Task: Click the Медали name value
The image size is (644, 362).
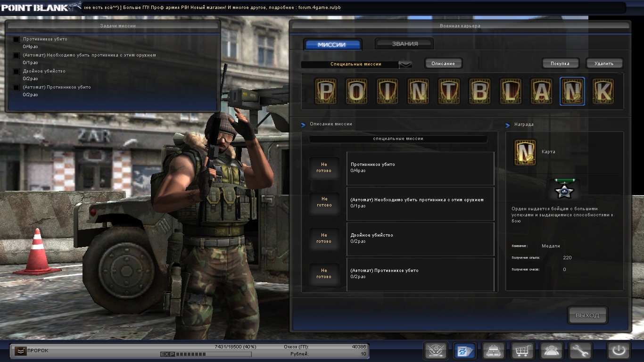Action: point(551,246)
